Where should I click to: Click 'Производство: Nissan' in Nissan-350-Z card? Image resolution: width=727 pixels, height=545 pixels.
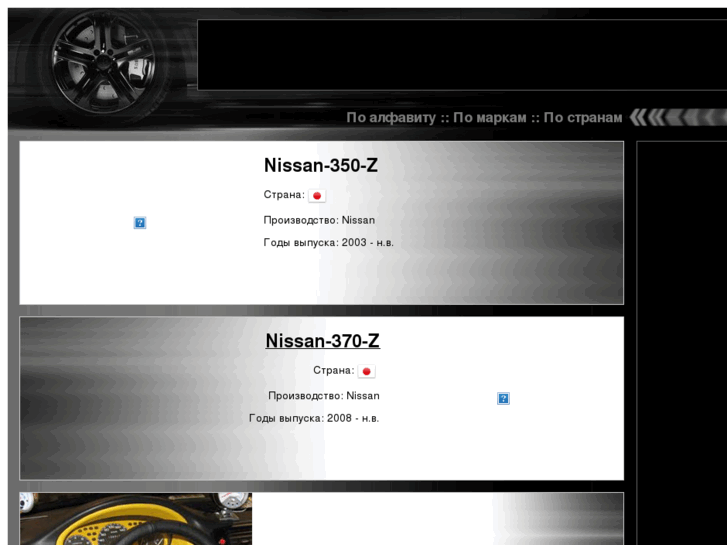319,220
